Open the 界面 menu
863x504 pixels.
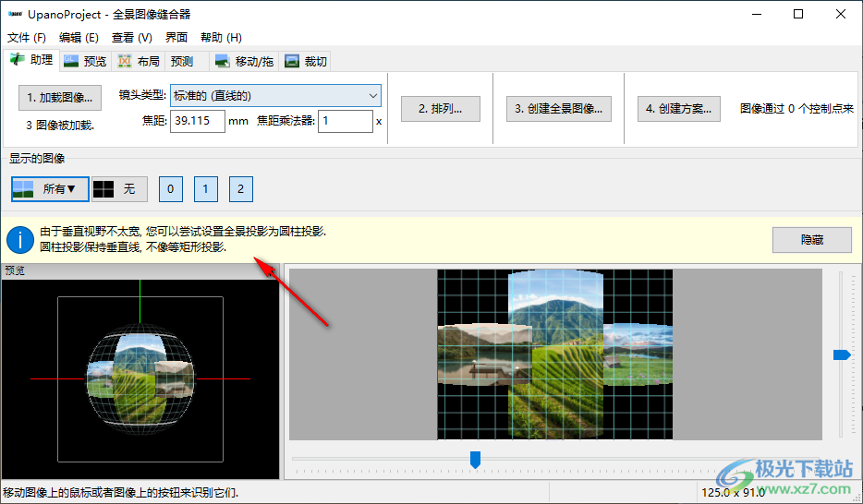coord(176,37)
